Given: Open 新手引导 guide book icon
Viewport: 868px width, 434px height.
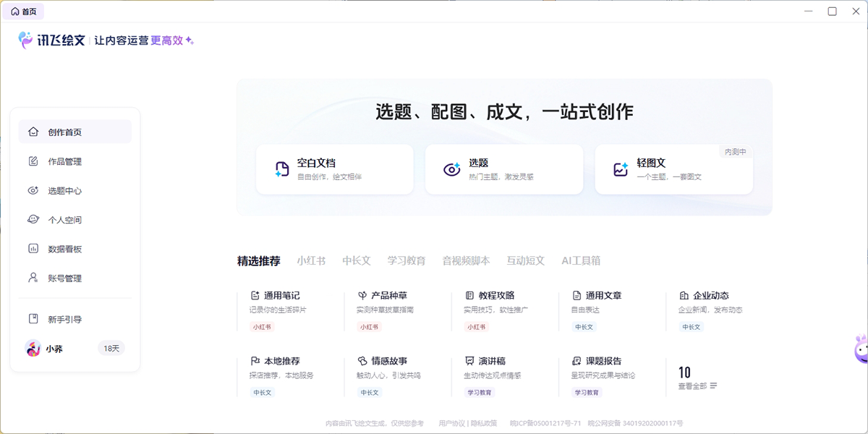Looking at the screenshot, I should (33, 319).
